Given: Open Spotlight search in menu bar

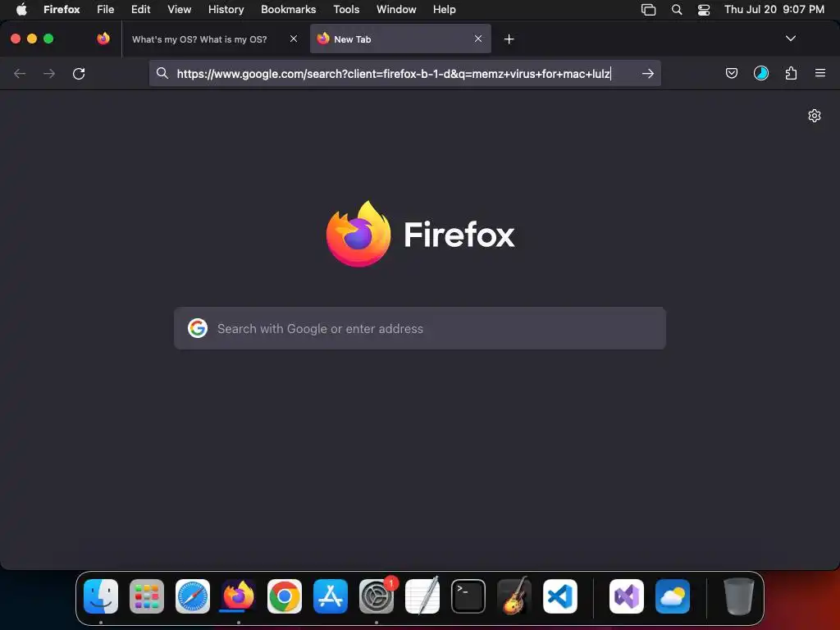Looking at the screenshot, I should coord(677,10).
